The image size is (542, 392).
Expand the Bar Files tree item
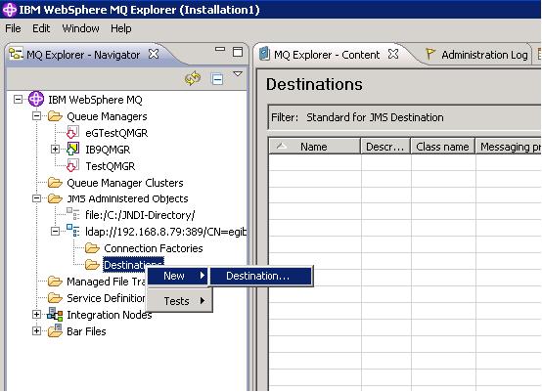36,330
